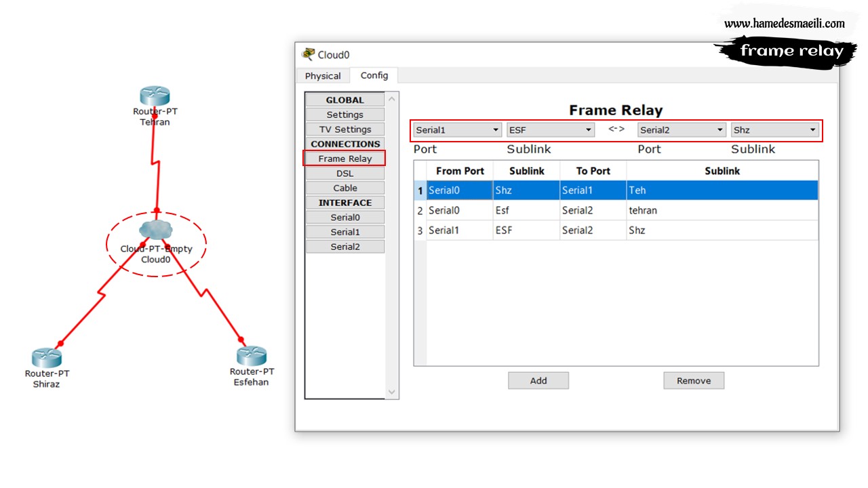
Task: Select the Shz sublink cell in row 1
Action: pos(526,190)
